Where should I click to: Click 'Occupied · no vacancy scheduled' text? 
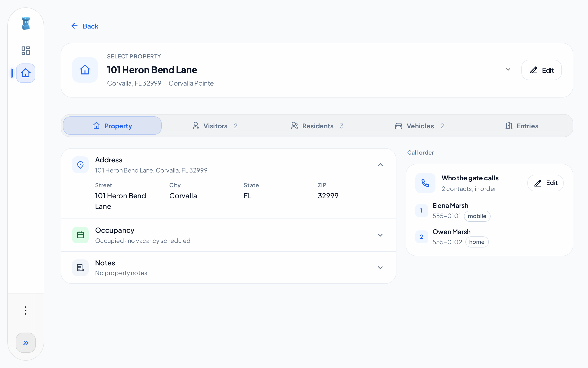(143, 241)
